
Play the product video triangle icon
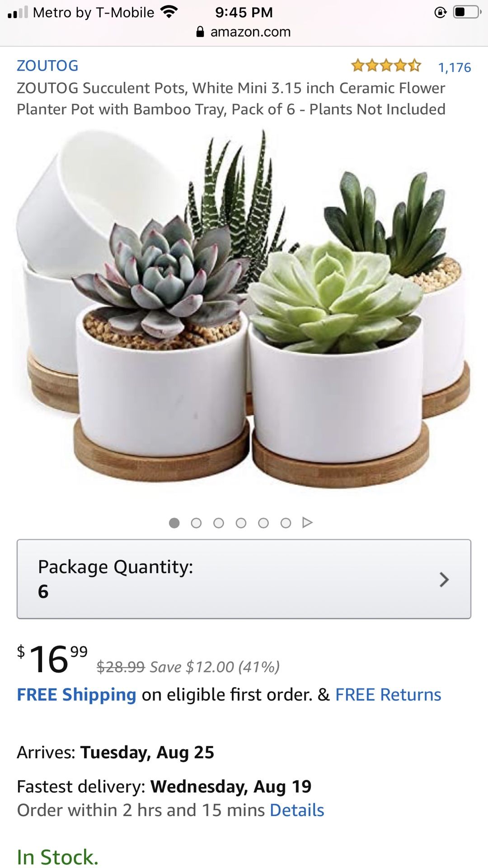308,523
